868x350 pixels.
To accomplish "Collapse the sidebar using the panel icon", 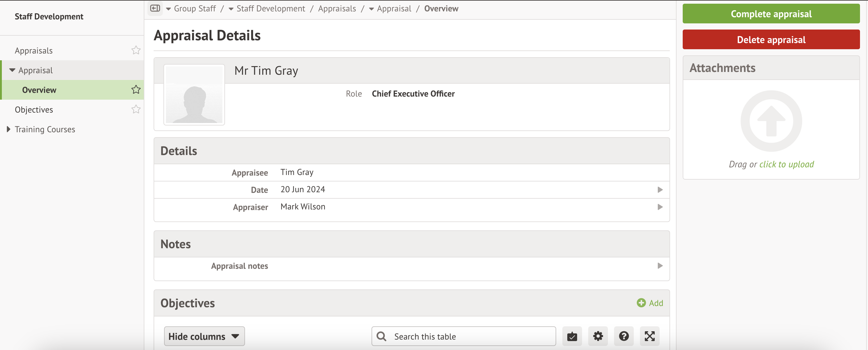I will [x=155, y=8].
